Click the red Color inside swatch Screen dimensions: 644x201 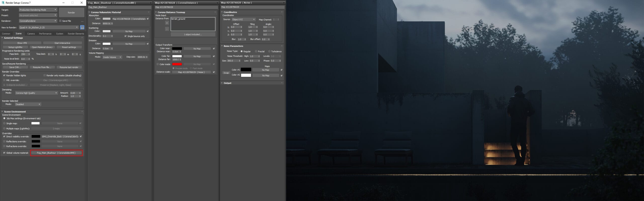[177, 64]
